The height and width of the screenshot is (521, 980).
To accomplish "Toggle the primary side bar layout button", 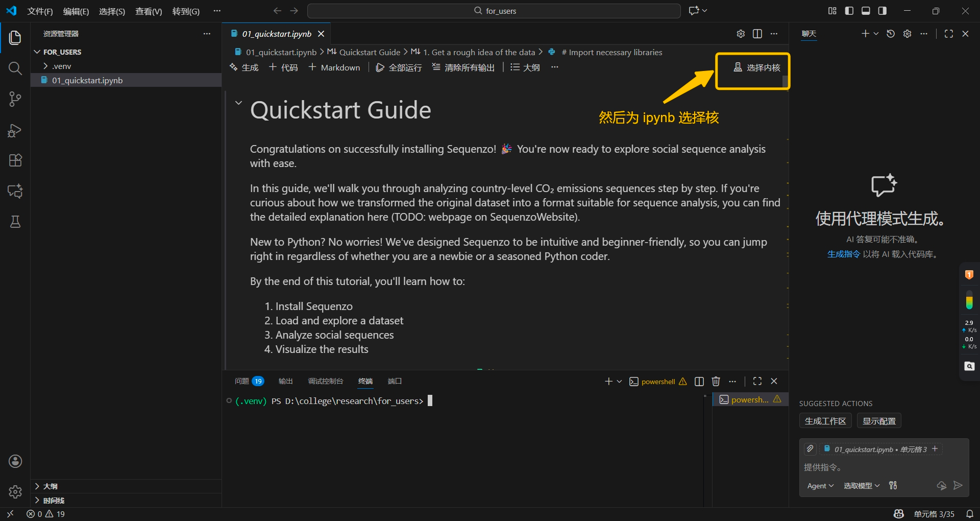I will (x=849, y=11).
